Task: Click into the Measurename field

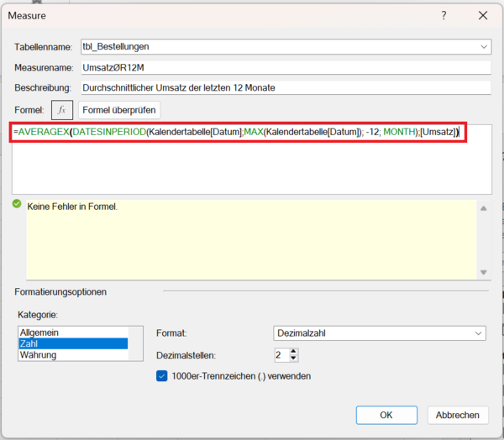Action: coord(284,67)
